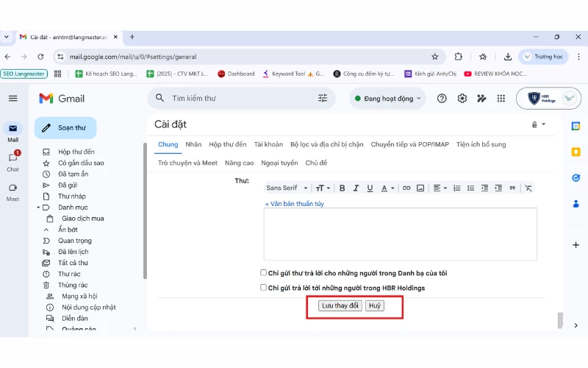Enable reply only to contacts in Danh bạ

[264, 272]
